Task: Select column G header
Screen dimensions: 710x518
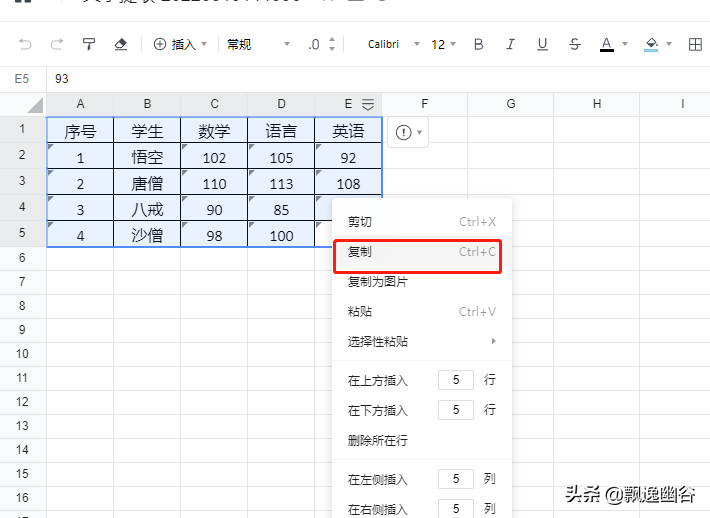Action: tap(510, 104)
